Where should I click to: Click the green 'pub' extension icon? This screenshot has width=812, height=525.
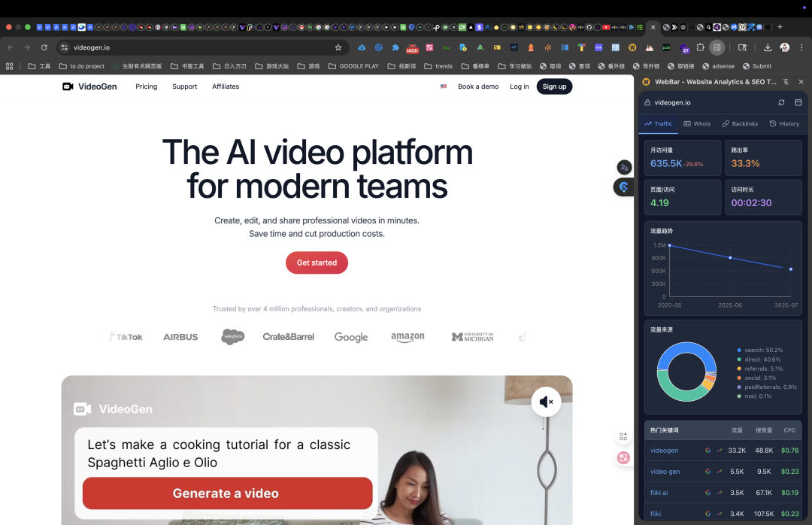pos(666,47)
